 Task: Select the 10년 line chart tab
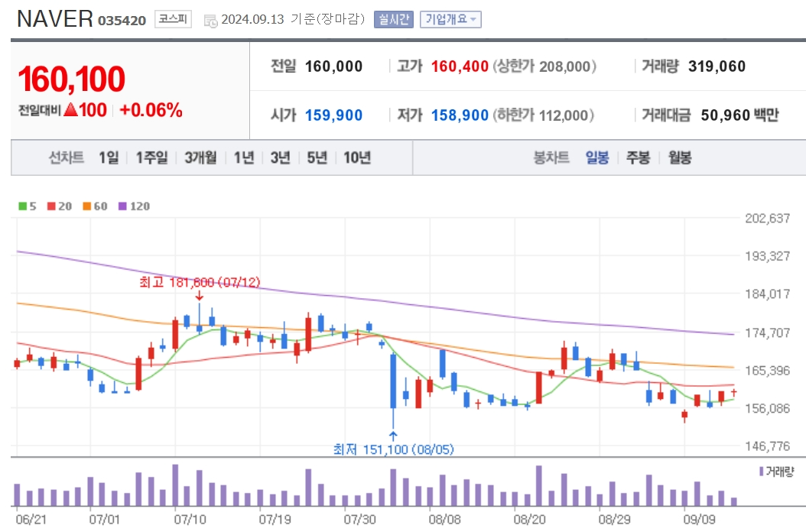point(357,157)
